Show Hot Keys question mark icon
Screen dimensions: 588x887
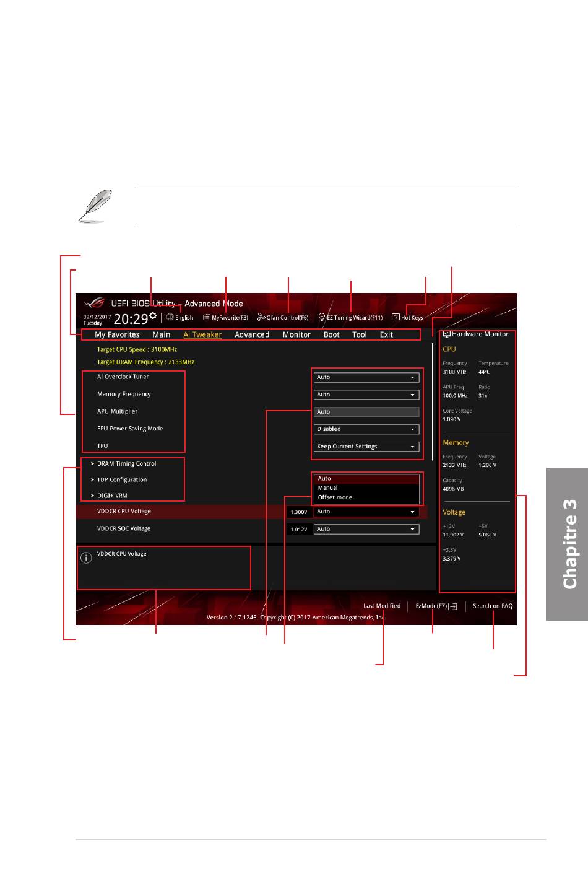click(x=396, y=317)
